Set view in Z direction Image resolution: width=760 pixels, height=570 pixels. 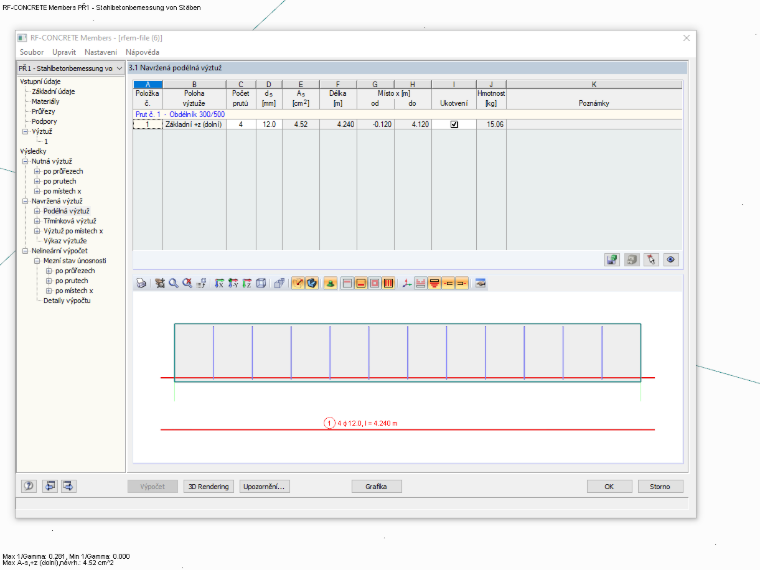pos(247,284)
